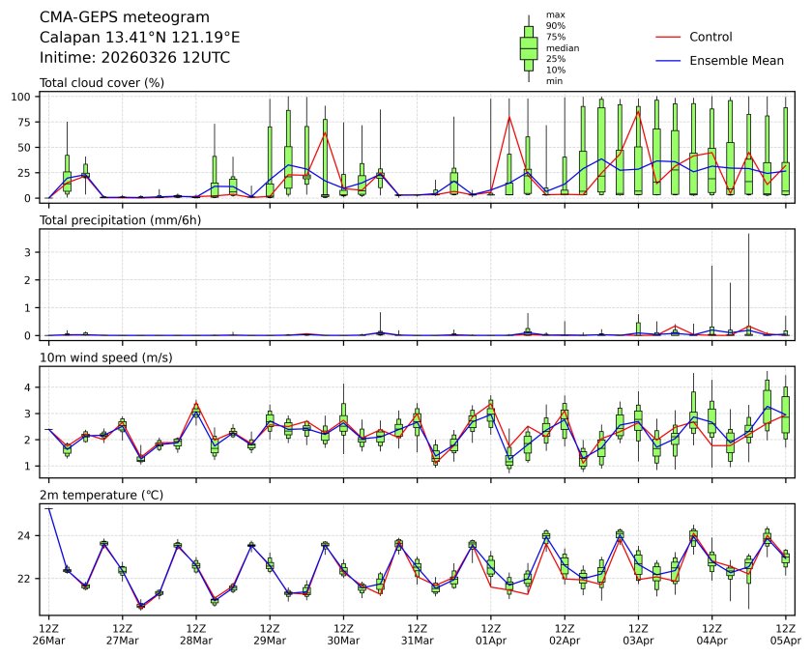Click the median label in the legend
This screenshot has width=812, height=657.
click(563, 47)
